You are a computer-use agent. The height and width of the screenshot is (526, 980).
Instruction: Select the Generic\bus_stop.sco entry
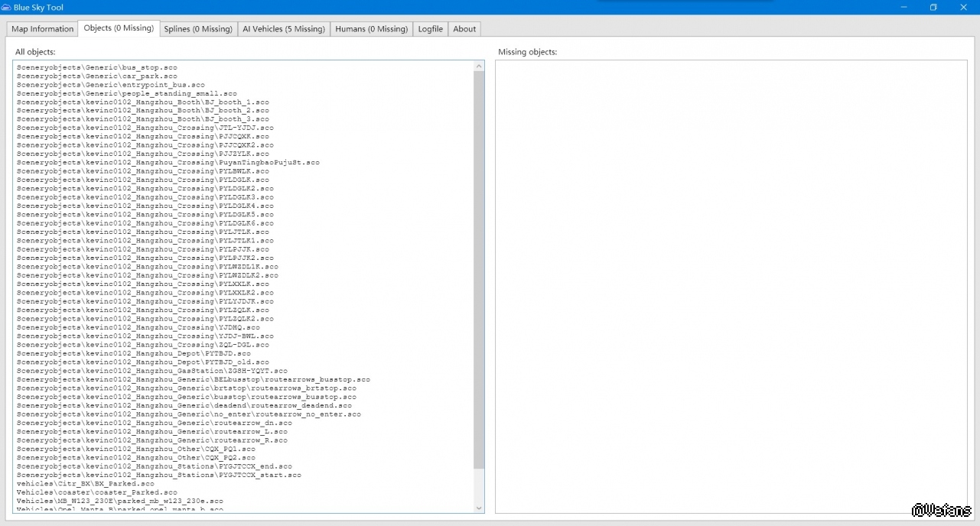[96, 68]
